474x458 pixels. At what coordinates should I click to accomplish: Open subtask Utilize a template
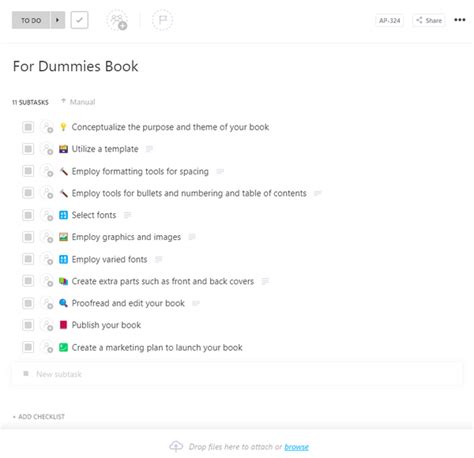coord(105,149)
